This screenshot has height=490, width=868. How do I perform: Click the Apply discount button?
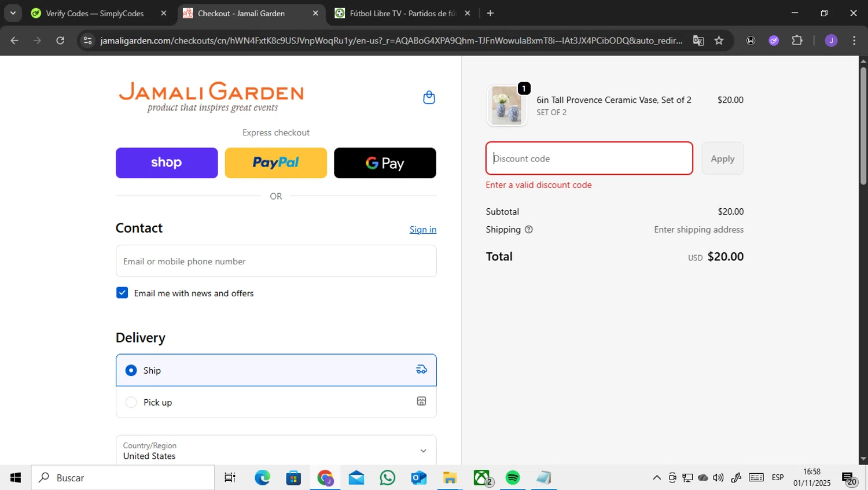pos(723,159)
